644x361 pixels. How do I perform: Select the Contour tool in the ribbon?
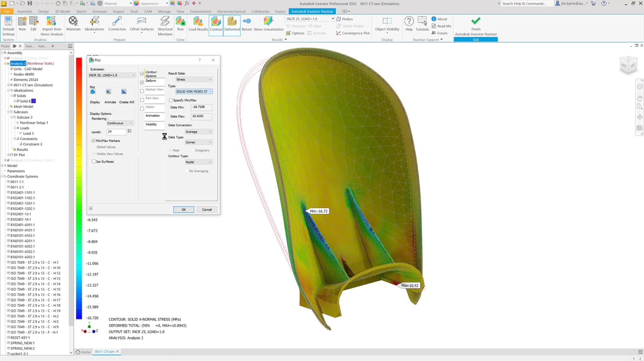tap(216, 24)
